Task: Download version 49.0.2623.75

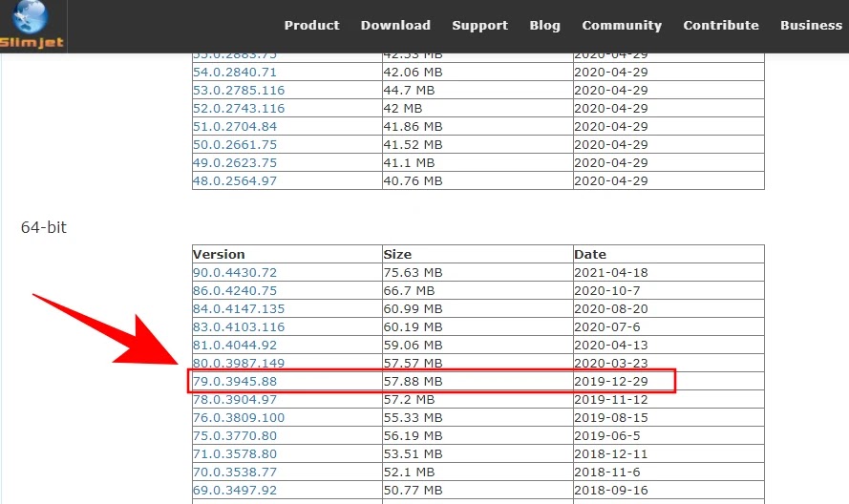Action: coord(234,163)
